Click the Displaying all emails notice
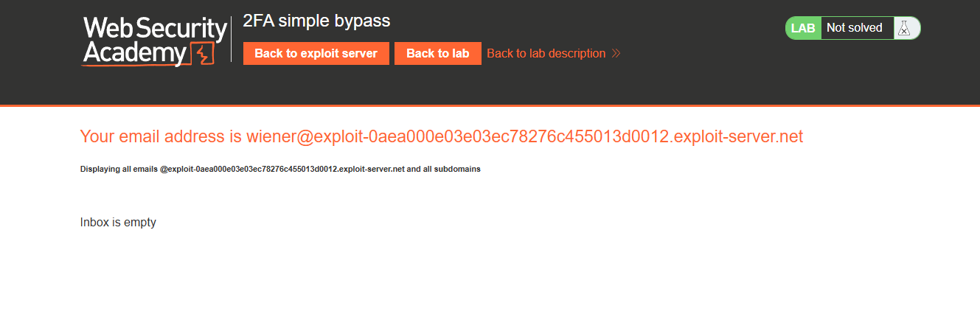This screenshot has height=317, width=980. coord(280,169)
